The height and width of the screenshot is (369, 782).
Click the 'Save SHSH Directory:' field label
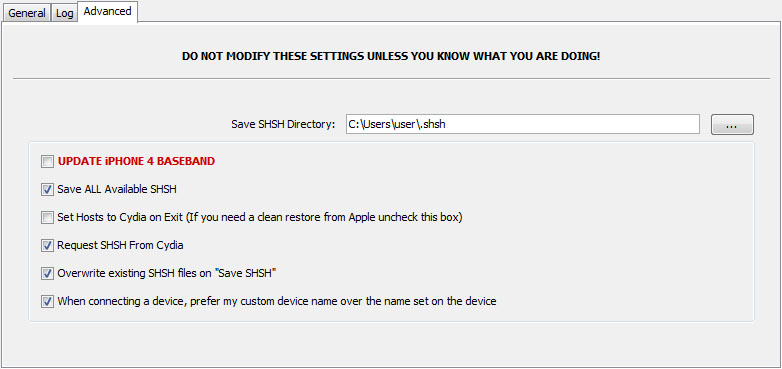pos(283,125)
